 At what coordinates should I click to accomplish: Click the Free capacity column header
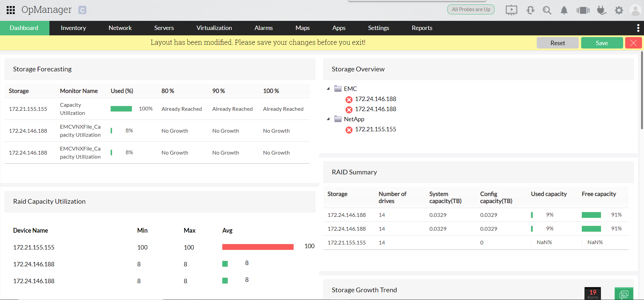[599, 194]
